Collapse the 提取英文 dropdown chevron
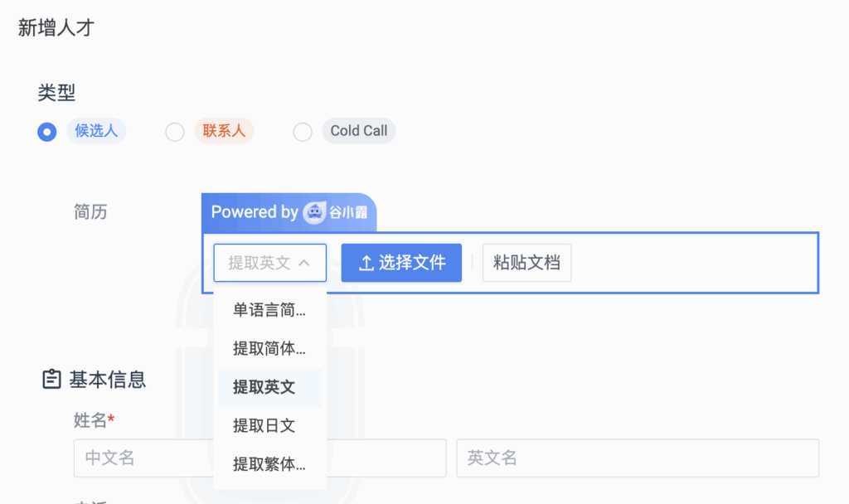This screenshot has width=849, height=504. pyautogui.click(x=304, y=263)
